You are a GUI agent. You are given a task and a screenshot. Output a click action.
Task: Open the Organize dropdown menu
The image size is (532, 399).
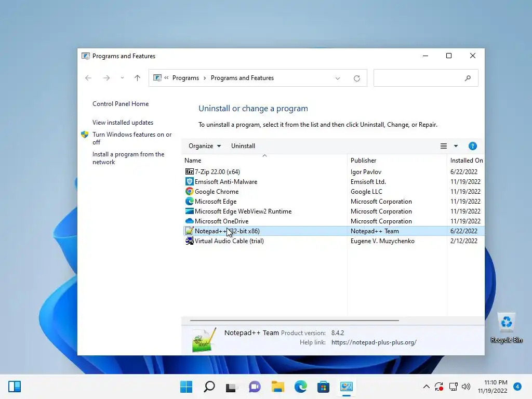click(x=205, y=146)
